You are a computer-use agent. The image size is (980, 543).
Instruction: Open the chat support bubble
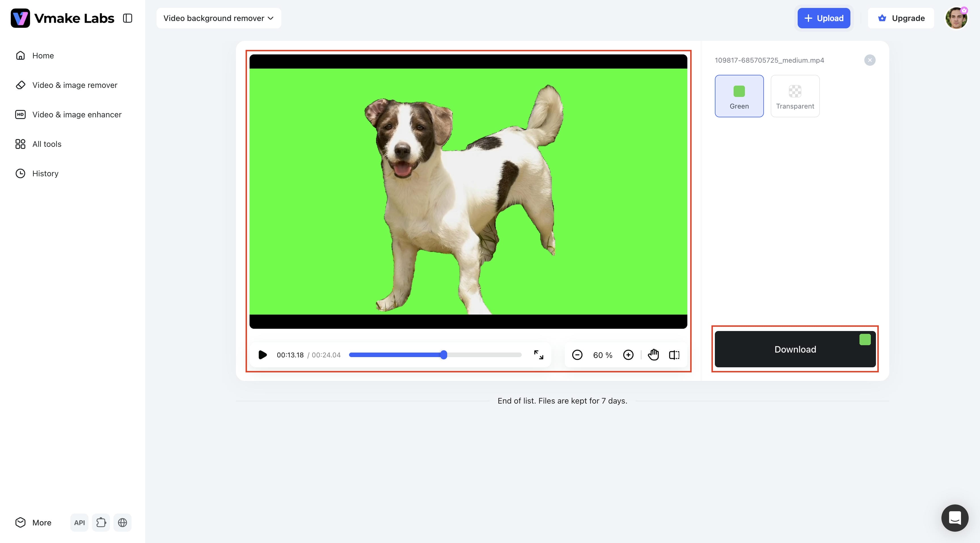[x=955, y=518]
